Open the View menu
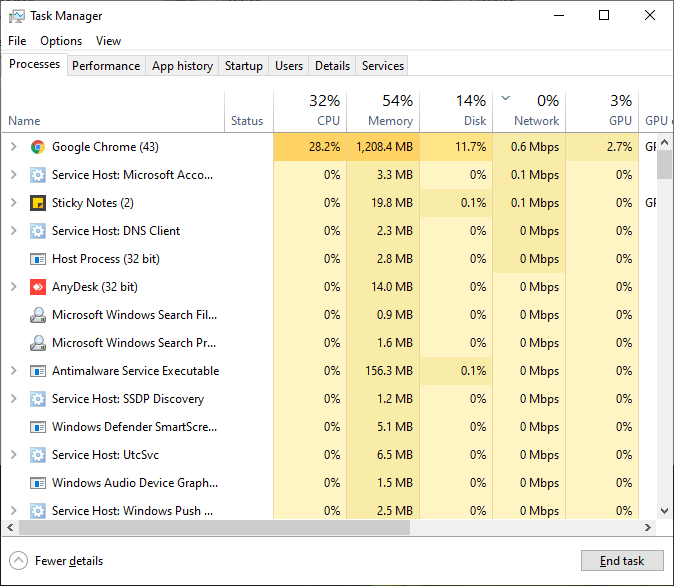Viewport: 674px width, 586px height. point(108,41)
